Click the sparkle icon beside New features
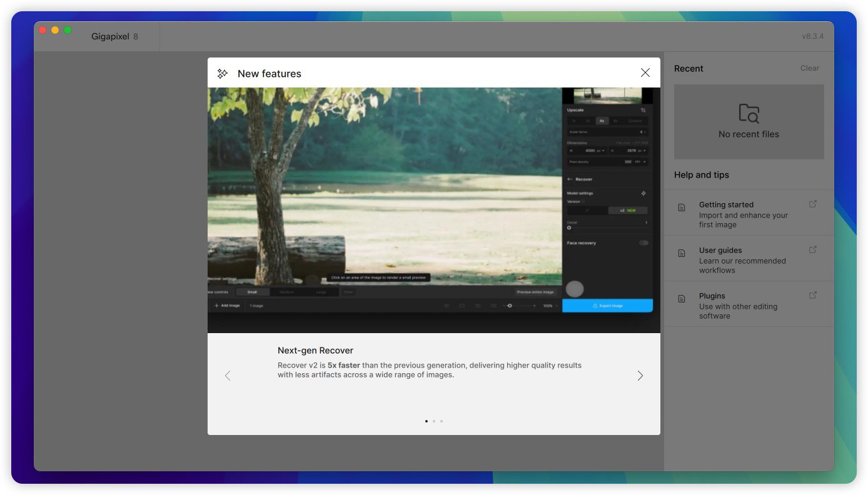 click(x=222, y=74)
